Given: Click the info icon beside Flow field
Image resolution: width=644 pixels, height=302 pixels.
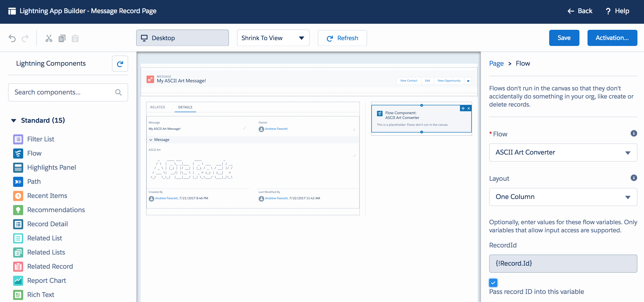Looking at the screenshot, I should (x=634, y=133).
